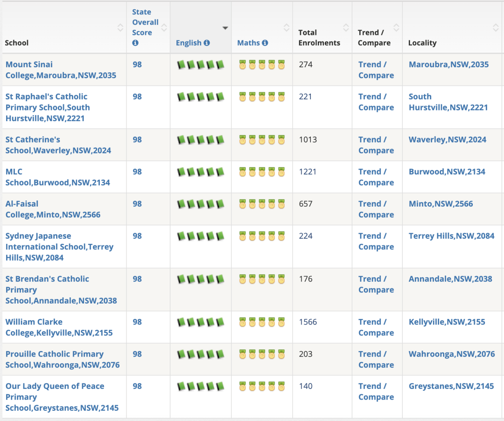
Task: Click Trend / Compare for St Raphael's row
Action: [x=376, y=102]
